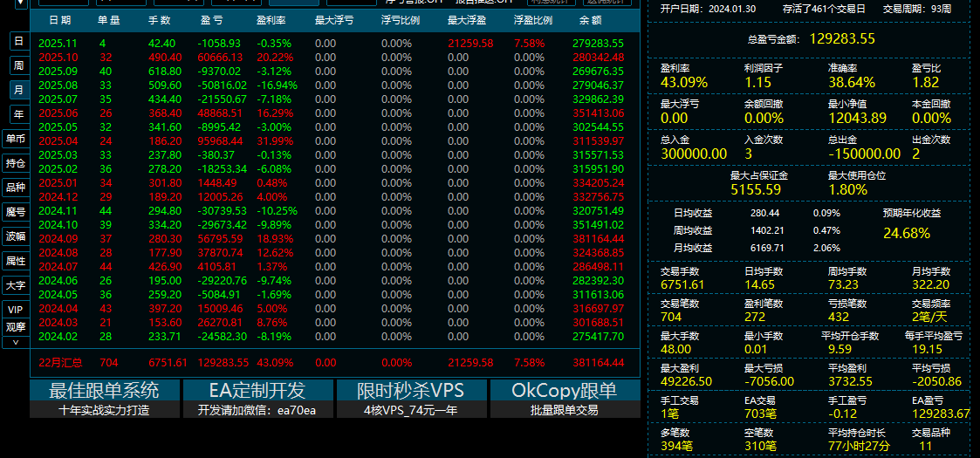Click the 十年实战实力打造 caption
The height and width of the screenshot is (458, 980).
(105, 410)
